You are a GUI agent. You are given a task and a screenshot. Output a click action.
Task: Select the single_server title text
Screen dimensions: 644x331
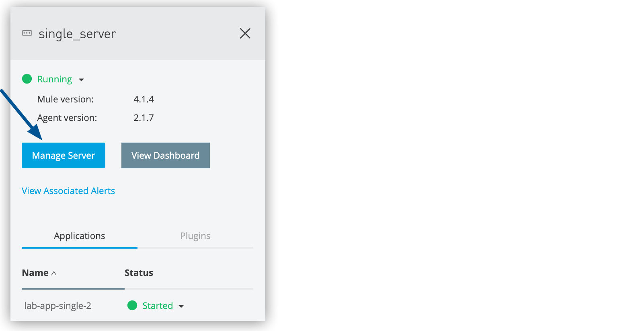click(77, 34)
